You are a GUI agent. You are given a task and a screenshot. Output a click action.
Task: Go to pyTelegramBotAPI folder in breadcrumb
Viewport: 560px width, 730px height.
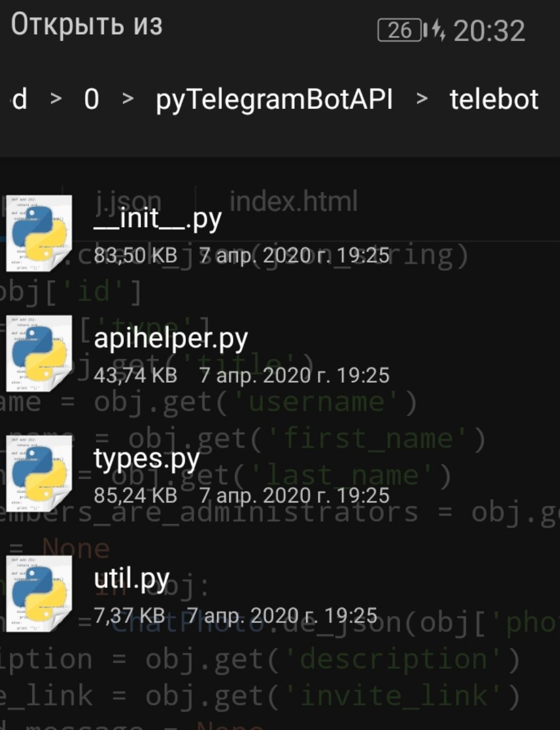click(274, 100)
